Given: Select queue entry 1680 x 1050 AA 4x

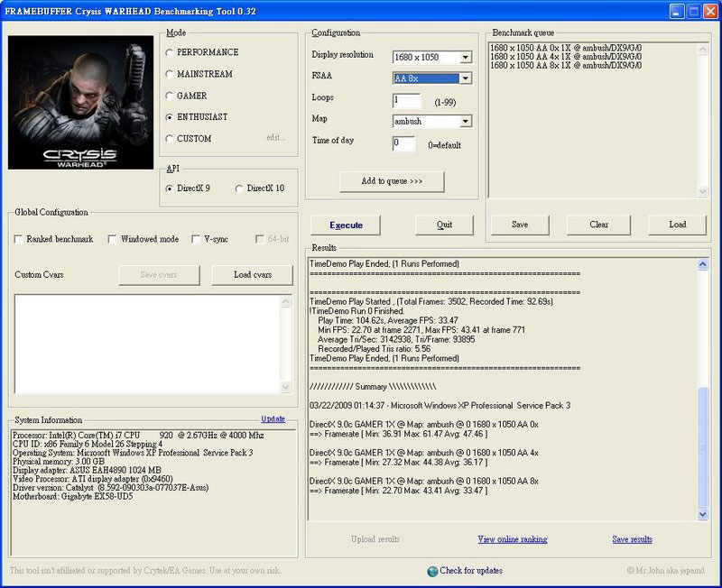Looking at the screenshot, I should point(566,57).
